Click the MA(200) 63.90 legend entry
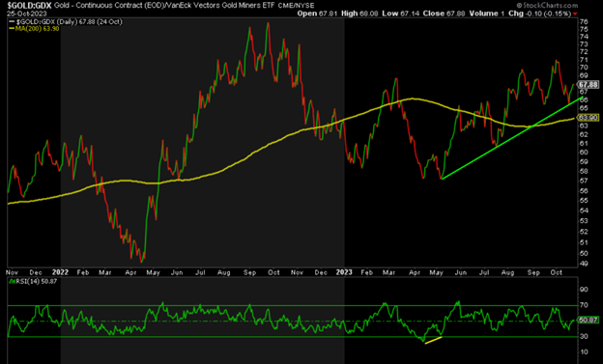 pos(34,28)
